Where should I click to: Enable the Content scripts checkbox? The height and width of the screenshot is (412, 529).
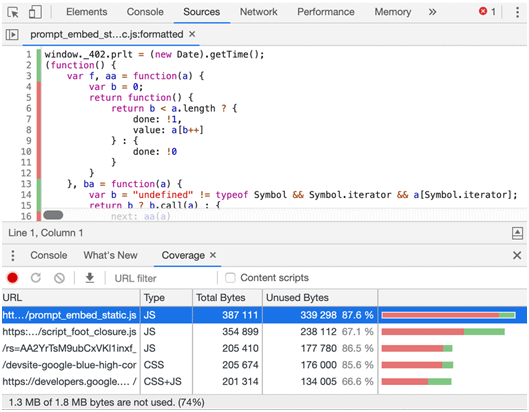click(230, 278)
